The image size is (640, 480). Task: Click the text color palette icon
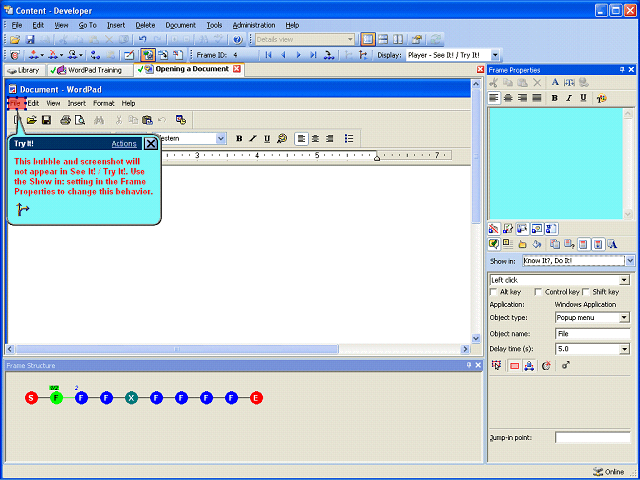point(602,98)
